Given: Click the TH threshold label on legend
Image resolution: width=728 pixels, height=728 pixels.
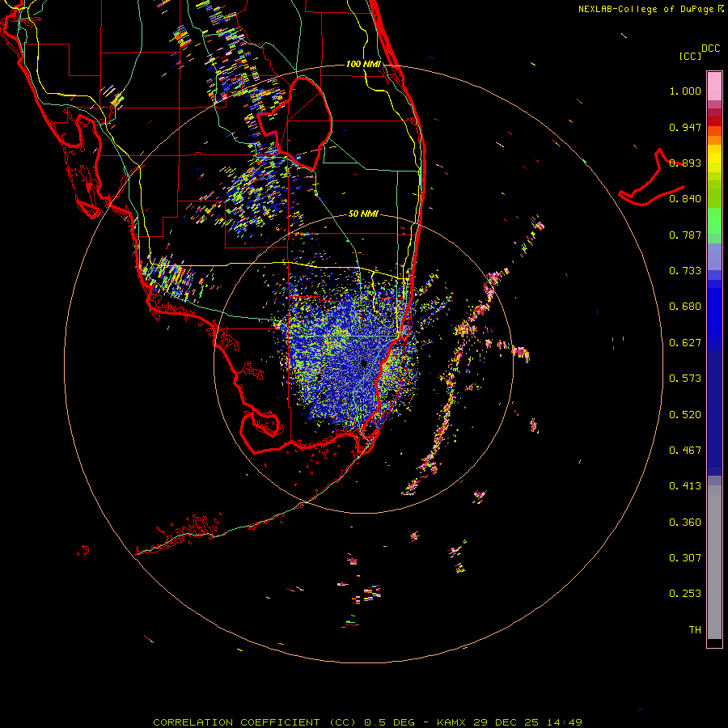Looking at the screenshot, I should [695, 630].
